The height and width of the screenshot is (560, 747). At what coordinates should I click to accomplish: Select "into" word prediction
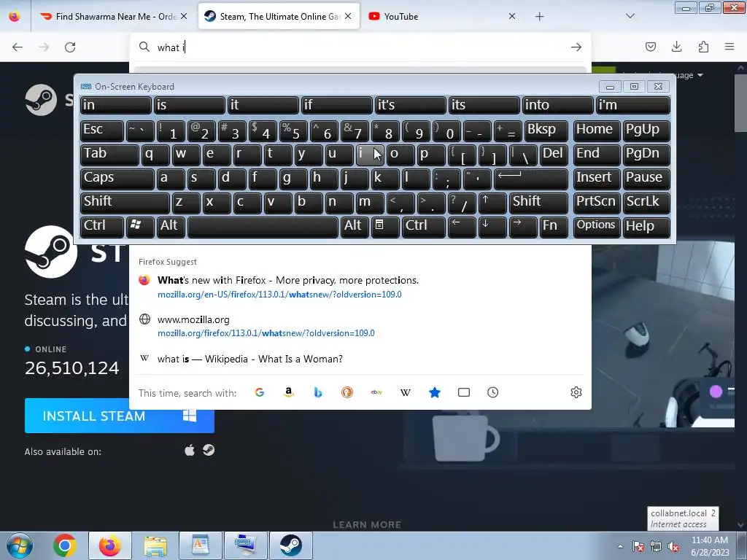(x=558, y=105)
